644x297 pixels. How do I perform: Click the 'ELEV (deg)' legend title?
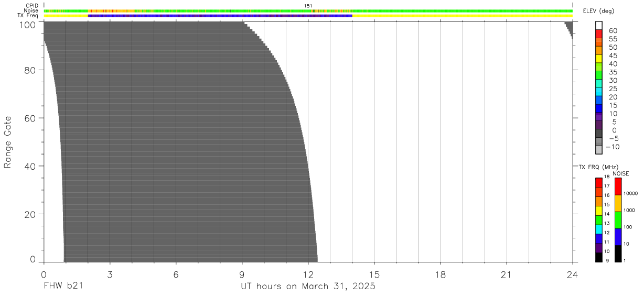click(598, 11)
